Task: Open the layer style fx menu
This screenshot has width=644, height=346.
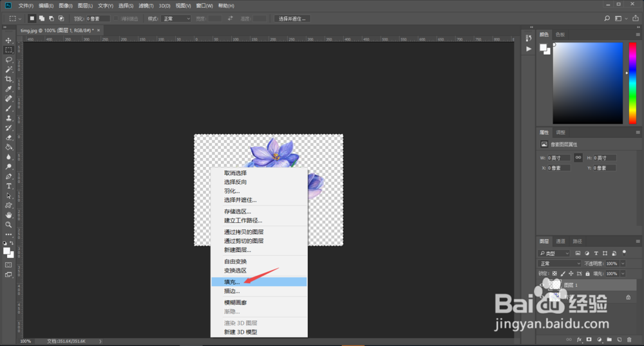Action: [579, 340]
